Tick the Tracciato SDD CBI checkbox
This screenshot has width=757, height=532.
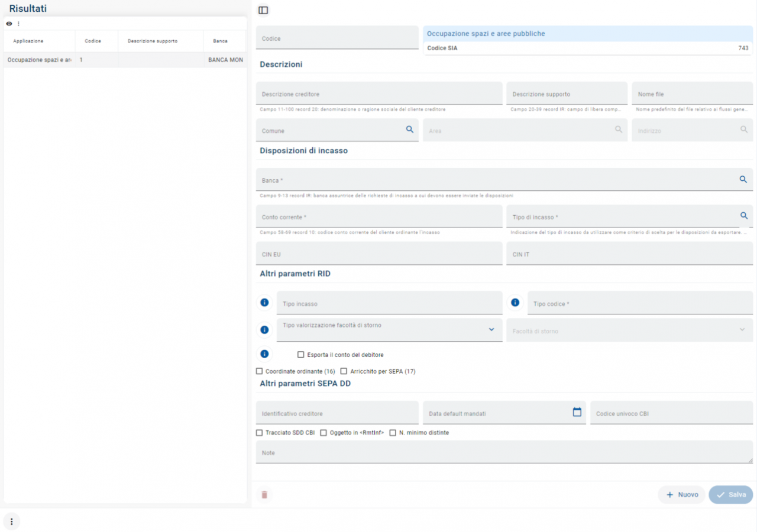259,433
